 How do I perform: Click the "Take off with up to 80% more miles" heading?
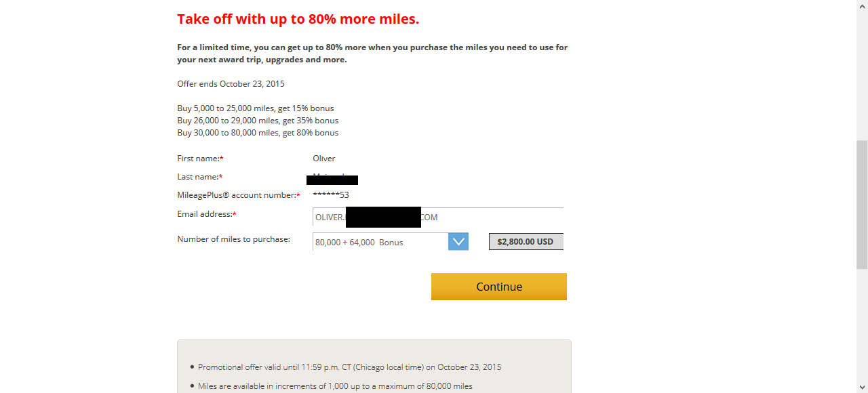tap(298, 19)
